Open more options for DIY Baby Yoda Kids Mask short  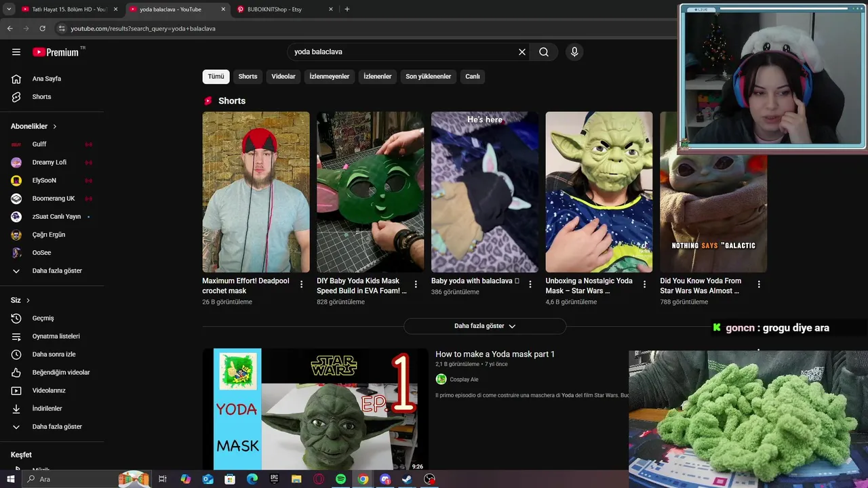point(416,285)
